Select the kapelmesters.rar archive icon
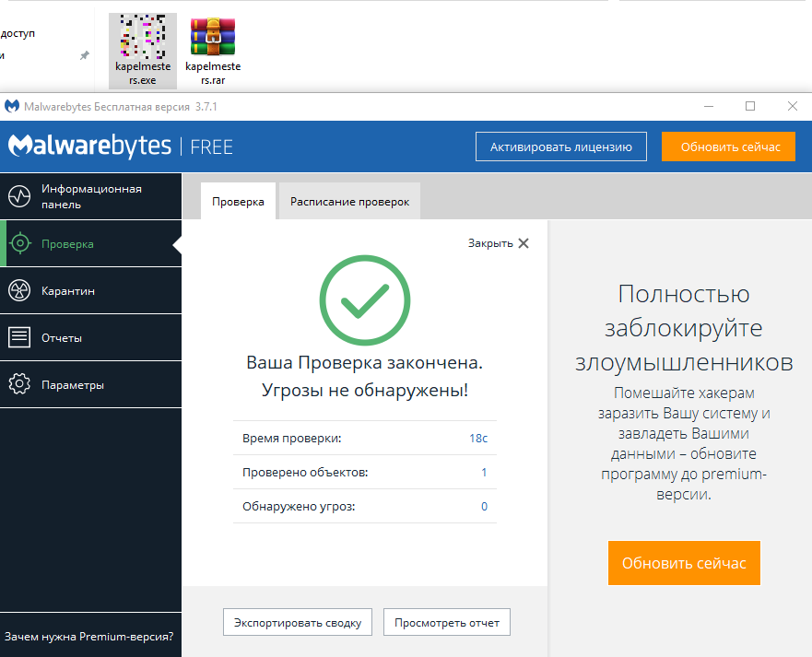The image size is (812, 657). pyautogui.click(x=213, y=36)
